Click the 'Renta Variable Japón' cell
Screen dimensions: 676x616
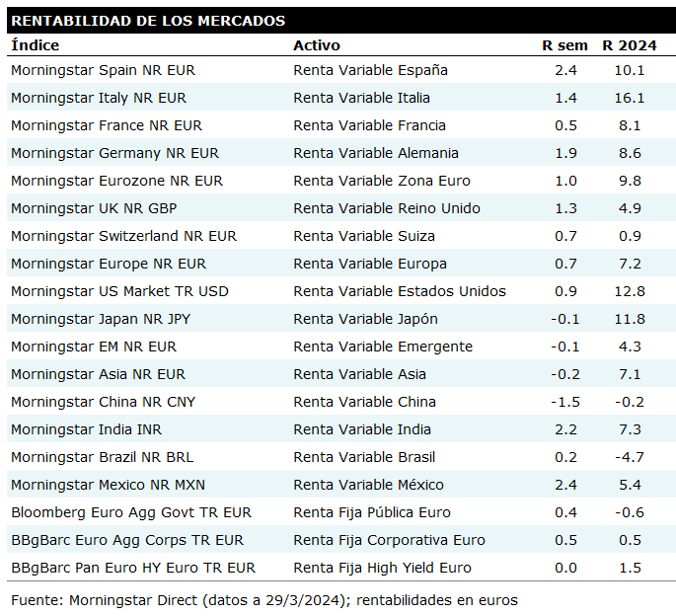365,319
